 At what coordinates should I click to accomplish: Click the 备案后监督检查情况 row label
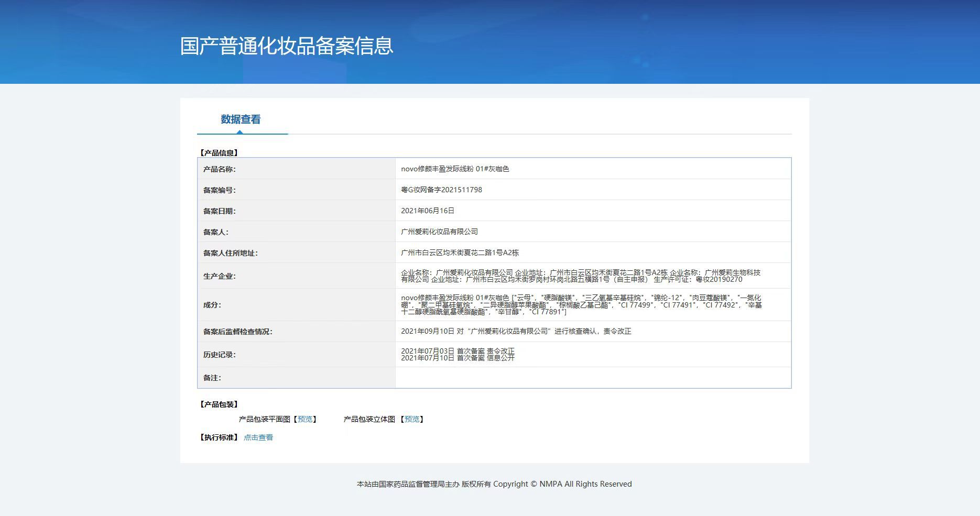click(238, 332)
